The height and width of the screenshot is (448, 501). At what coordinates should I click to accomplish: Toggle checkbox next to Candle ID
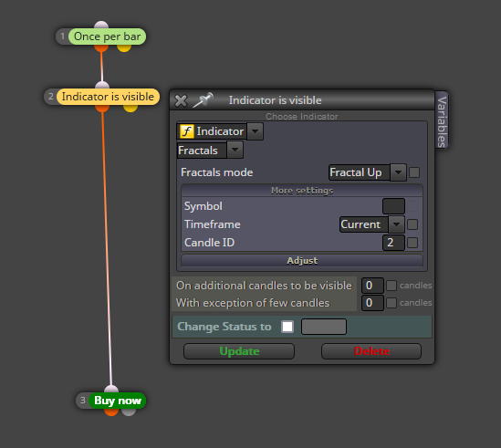[x=412, y=243]
